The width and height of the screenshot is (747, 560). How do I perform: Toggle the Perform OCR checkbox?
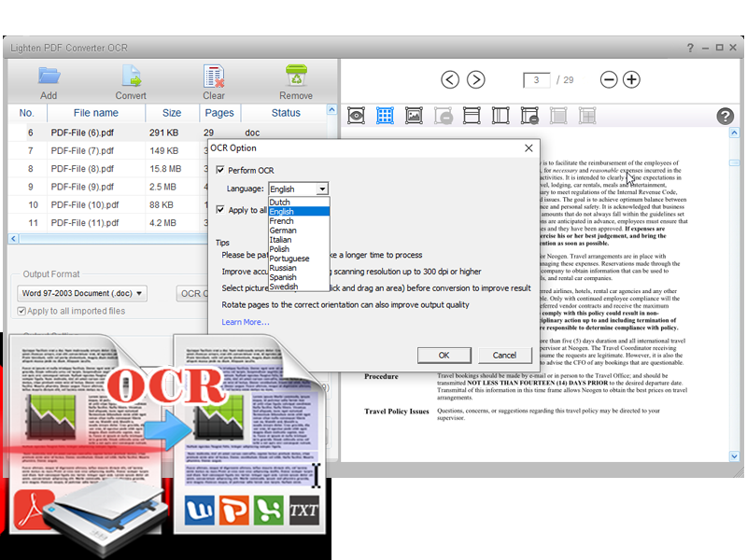pos(220,170)
